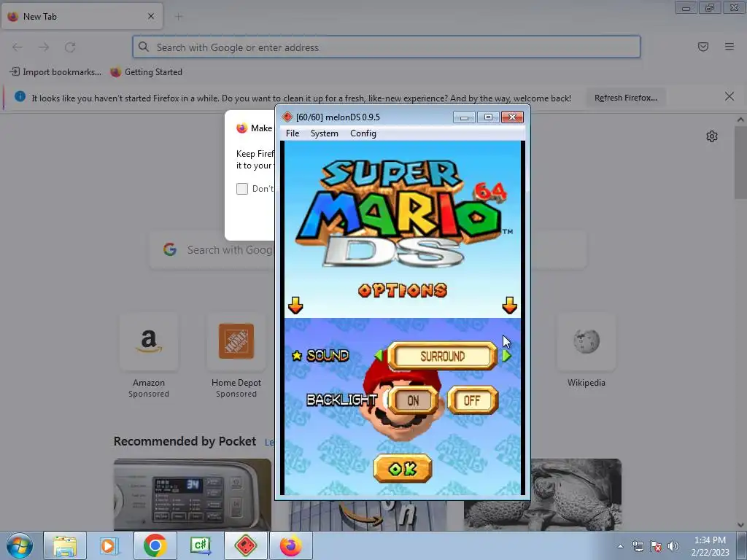Click the right orange down arrow

[x=510, y=306]
